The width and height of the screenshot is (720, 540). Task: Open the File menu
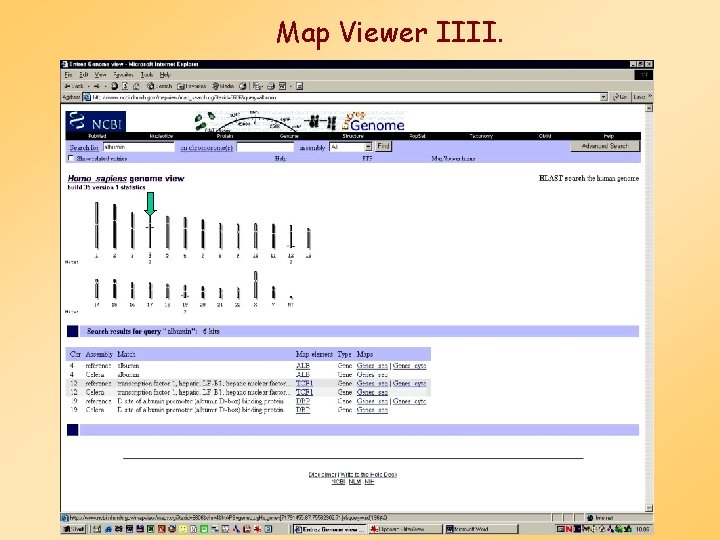[68, 74]
